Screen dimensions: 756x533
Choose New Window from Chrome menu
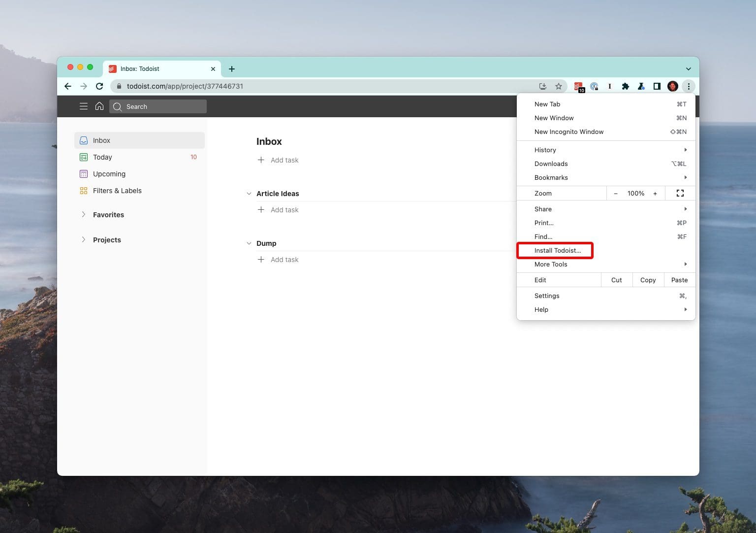tap(606, 118)
